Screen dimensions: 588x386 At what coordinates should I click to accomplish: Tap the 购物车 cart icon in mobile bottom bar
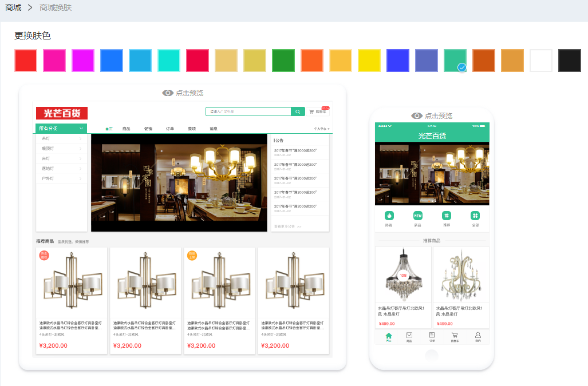click(x=455, y=336)
